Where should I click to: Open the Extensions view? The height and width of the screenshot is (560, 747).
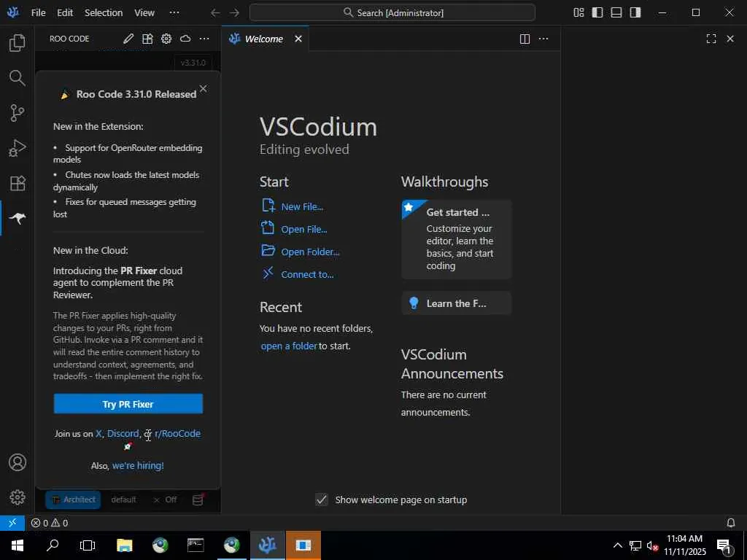pyautogui.click(x=18, y=183)
